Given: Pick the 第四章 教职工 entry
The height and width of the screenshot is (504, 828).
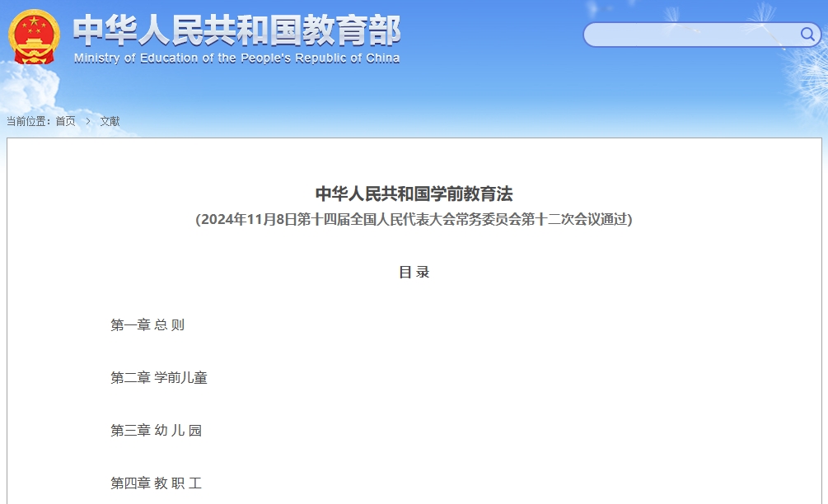Looking at the screenshot, I should pyautogui.click(x=156, y=483).
